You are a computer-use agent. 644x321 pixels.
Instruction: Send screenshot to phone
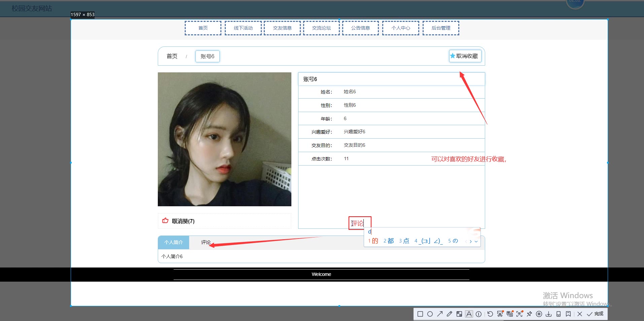[559, 314]
